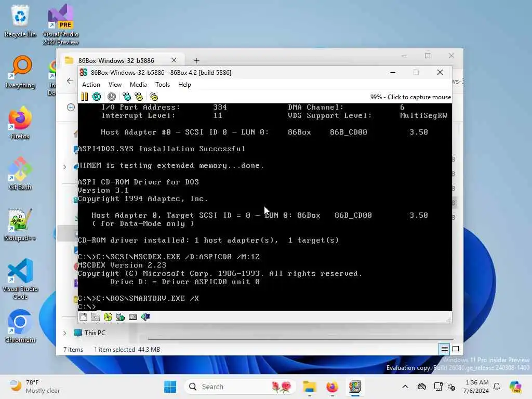
Task: Click the New plus button in Explorer
Action: (71, 107)
